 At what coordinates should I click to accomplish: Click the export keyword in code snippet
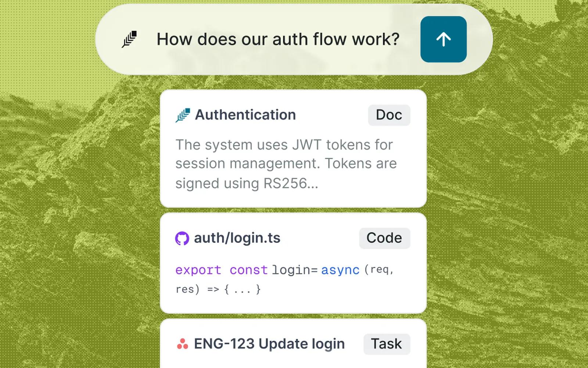[x=198, y=270]
